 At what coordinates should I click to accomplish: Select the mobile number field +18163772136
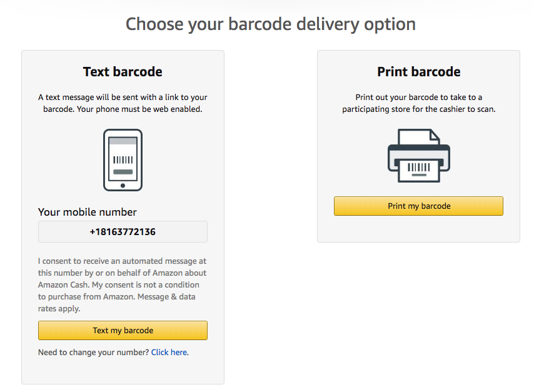pos(123,232)
